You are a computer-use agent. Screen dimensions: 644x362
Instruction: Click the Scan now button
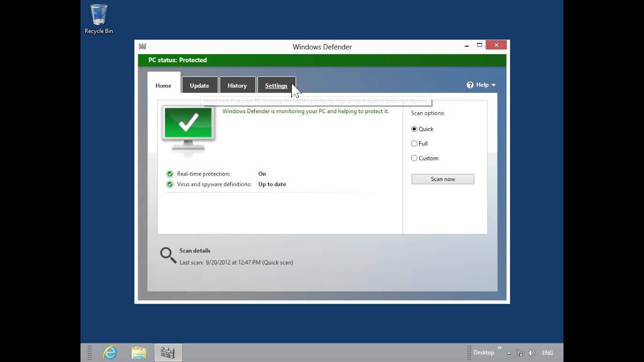(443, 179)
